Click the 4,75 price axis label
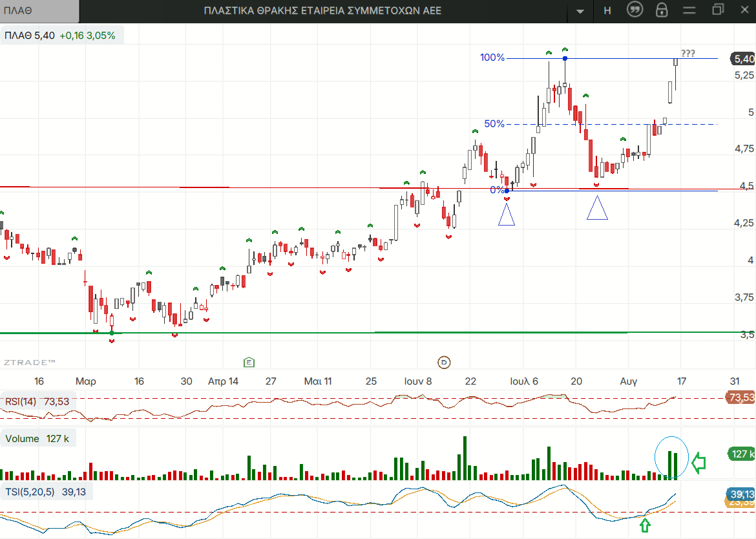Viewport: 756px width, 539px height. click(744, 149)
